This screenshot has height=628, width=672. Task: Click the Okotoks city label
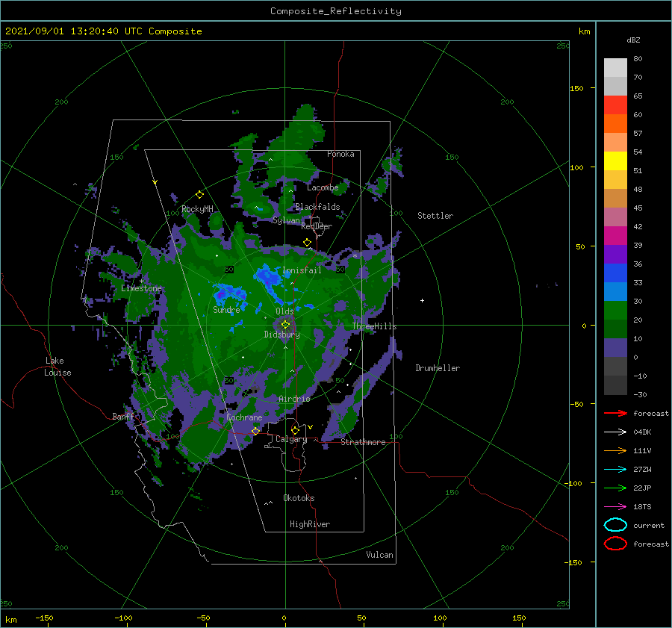(299, 498)
